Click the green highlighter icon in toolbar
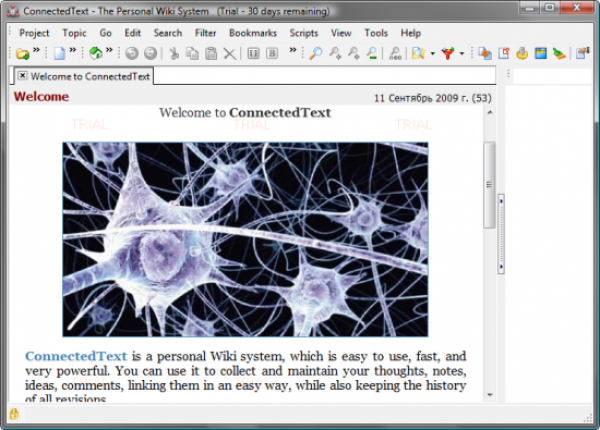Image resolution: width=600 pixels, height=430 pixels. click(558, 53)
